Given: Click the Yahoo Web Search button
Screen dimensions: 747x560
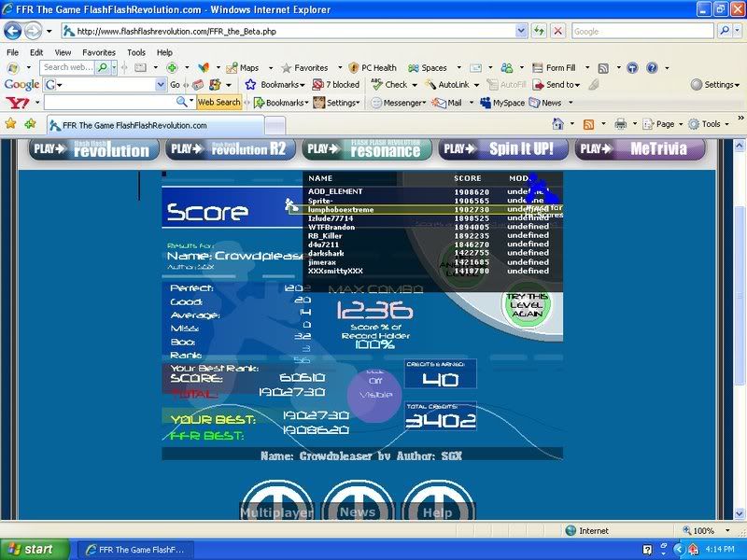Looking at the screenshot, I should [x=219, y=103].
